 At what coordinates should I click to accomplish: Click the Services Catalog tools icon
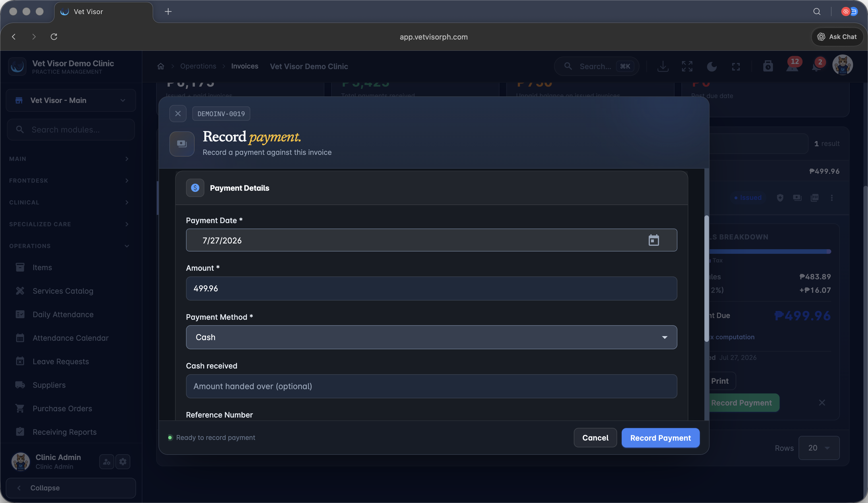(x=20, y=291)
